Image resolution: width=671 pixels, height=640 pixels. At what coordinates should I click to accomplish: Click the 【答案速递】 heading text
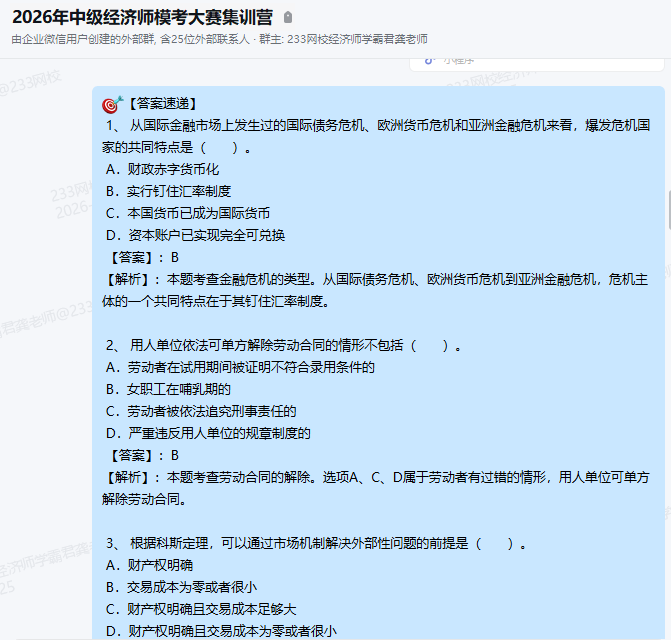163,104
